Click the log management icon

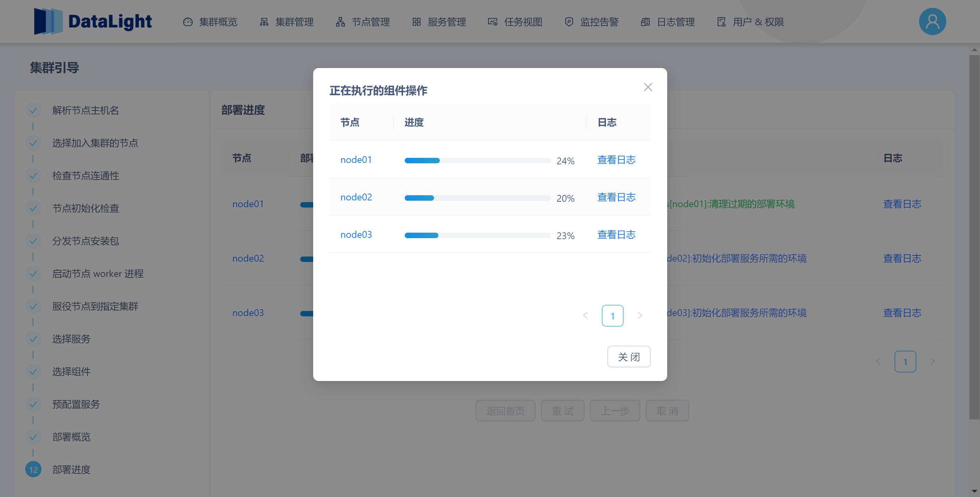(x=645, y=22)
